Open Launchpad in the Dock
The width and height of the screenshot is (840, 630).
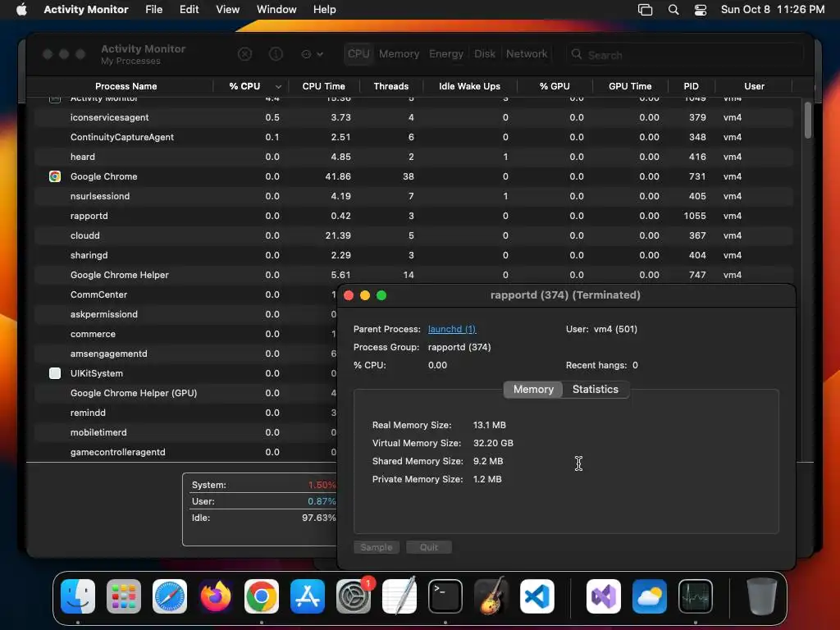click(124, 596)
